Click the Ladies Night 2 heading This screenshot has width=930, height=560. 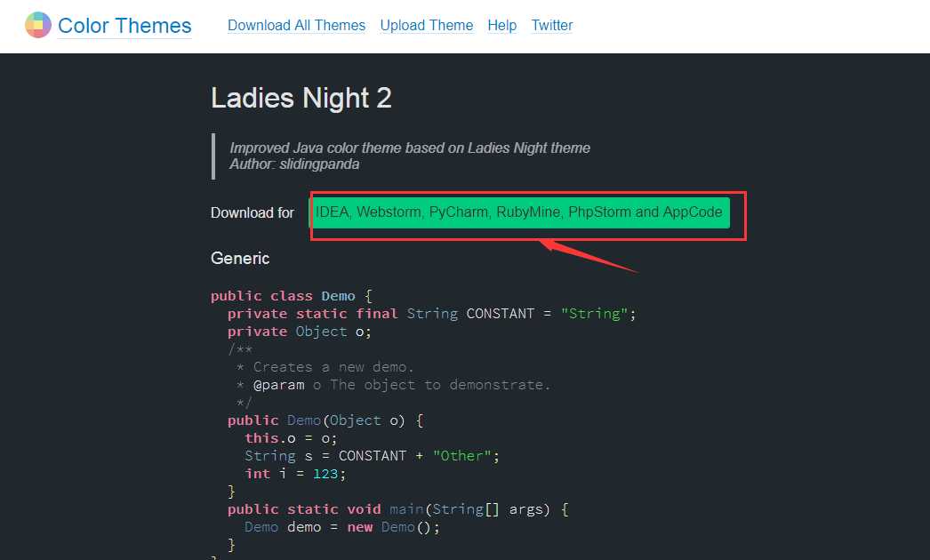[301, 98]
